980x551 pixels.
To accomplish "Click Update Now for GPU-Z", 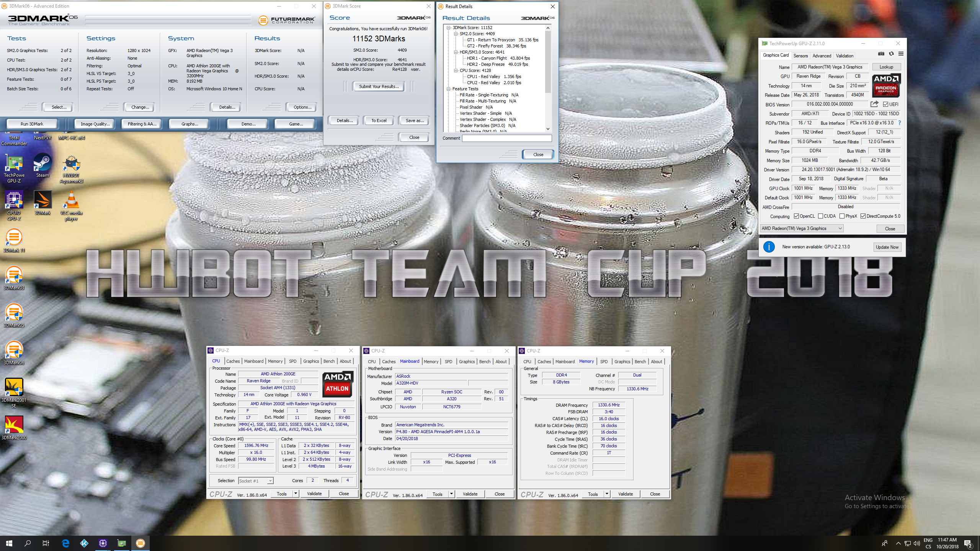I will [887, 247].
